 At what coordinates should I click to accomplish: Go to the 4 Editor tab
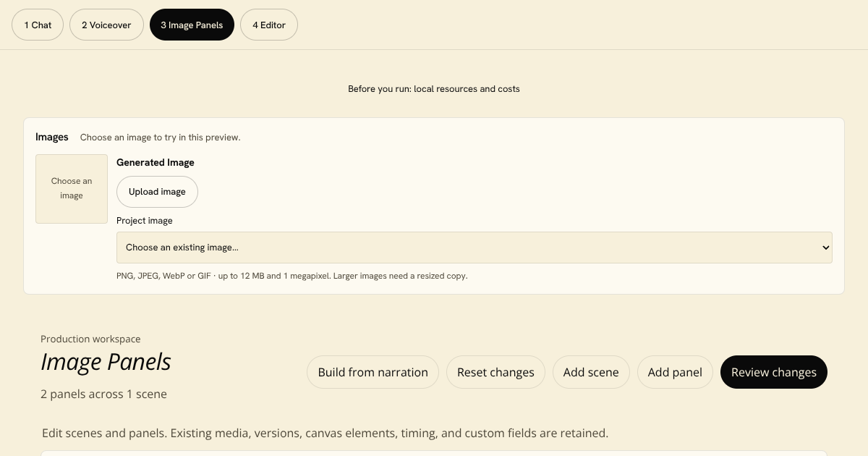tap(268, 25)
